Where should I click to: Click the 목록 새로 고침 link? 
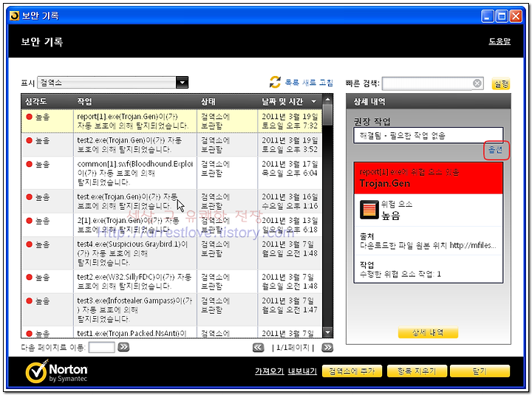pos(309,83)
